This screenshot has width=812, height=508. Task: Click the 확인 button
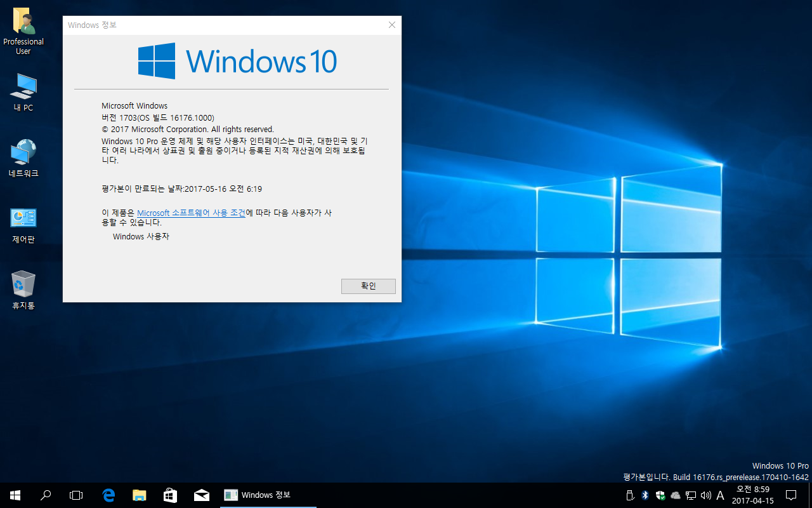(369, 286)
